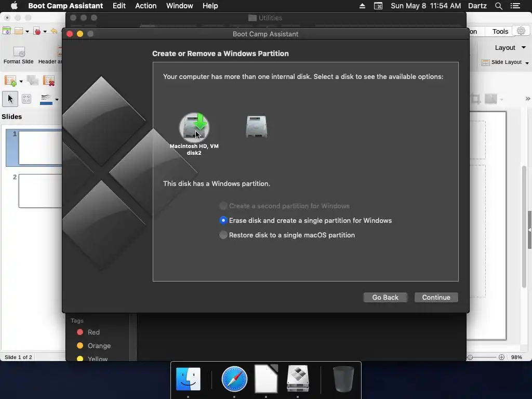The height and width of the screenshot is (399, 532).
Task: Click the Dartz user name in menu bar
Action: click(x=477, y=6)
